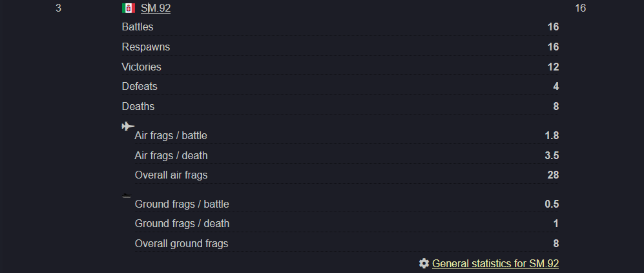This screenshot has width=644, height=273.
Task: Select the Defeats label
Action: pyautogui.click(x=140, y=86)
